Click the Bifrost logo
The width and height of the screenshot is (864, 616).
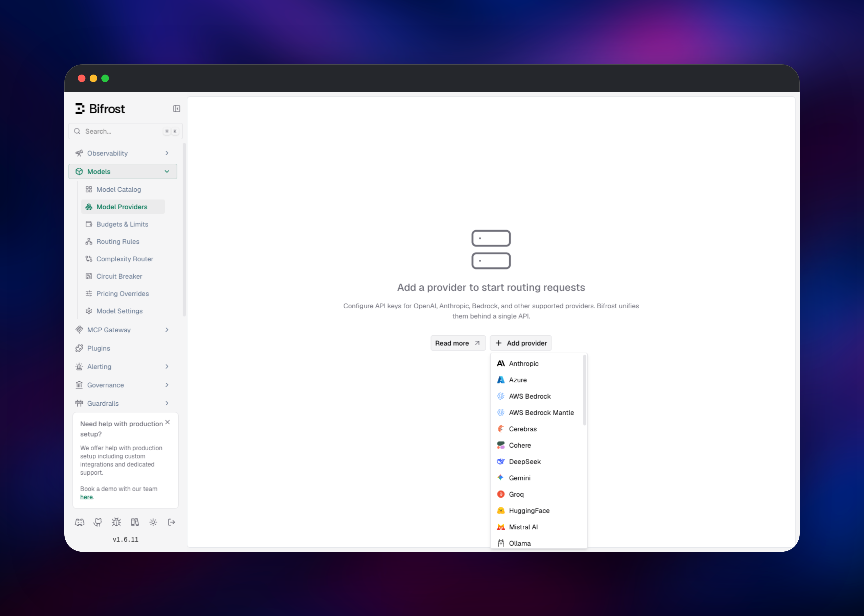tap(100, 109)
